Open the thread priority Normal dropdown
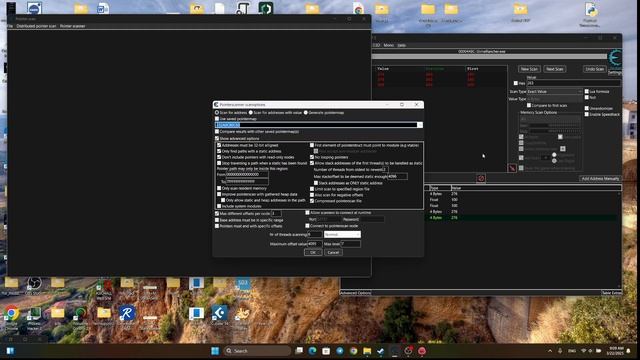 (x=342, y=235)
